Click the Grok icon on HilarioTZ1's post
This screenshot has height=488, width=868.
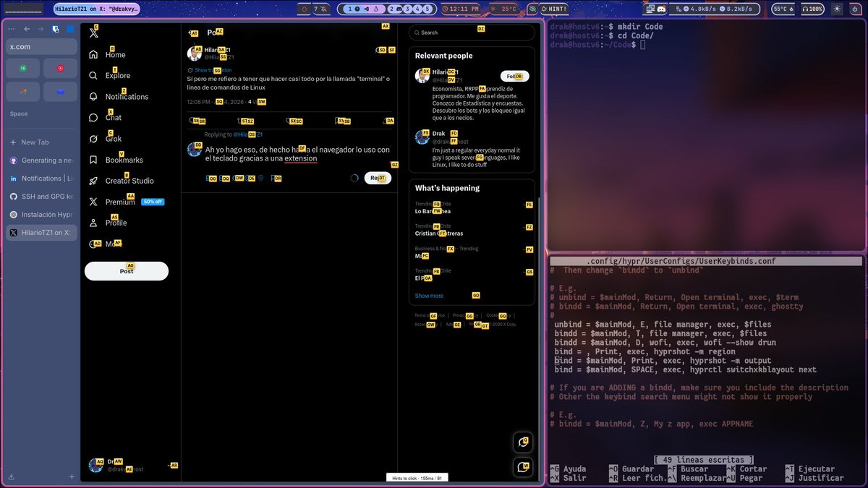380,50
